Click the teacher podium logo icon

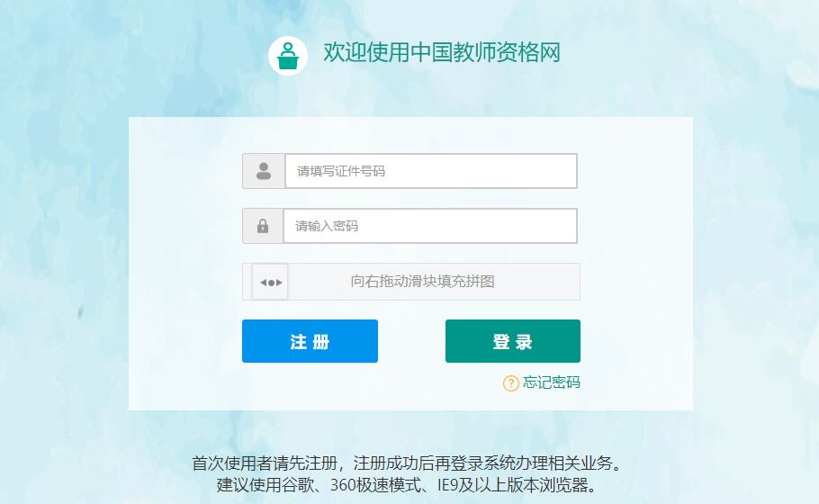pyautogui.click(x=288, y=56)
